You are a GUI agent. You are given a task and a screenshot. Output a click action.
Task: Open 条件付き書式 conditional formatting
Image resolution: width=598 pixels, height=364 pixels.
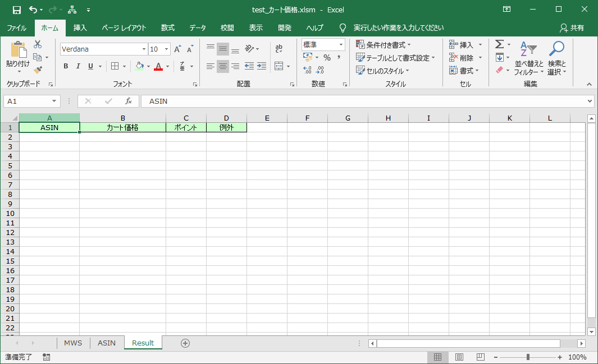[384, 44]
